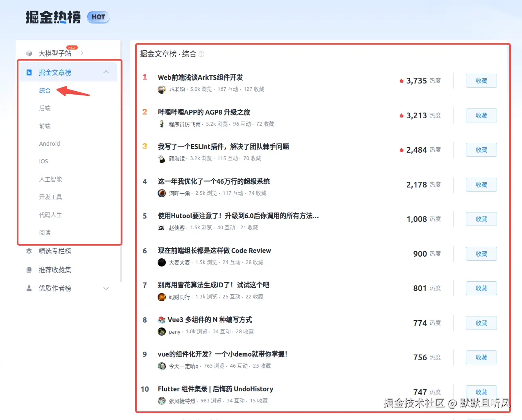Click 今天一定晴q author avatar
The image size is (522, 420).
(162, 366)
